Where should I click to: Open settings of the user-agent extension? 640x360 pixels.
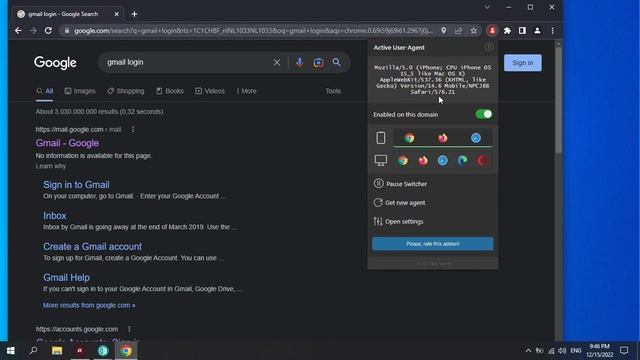point(399,221)
